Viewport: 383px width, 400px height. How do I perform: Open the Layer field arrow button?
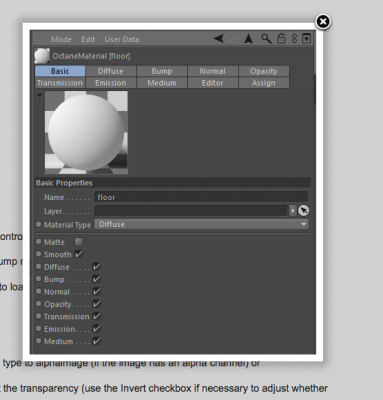293,211
